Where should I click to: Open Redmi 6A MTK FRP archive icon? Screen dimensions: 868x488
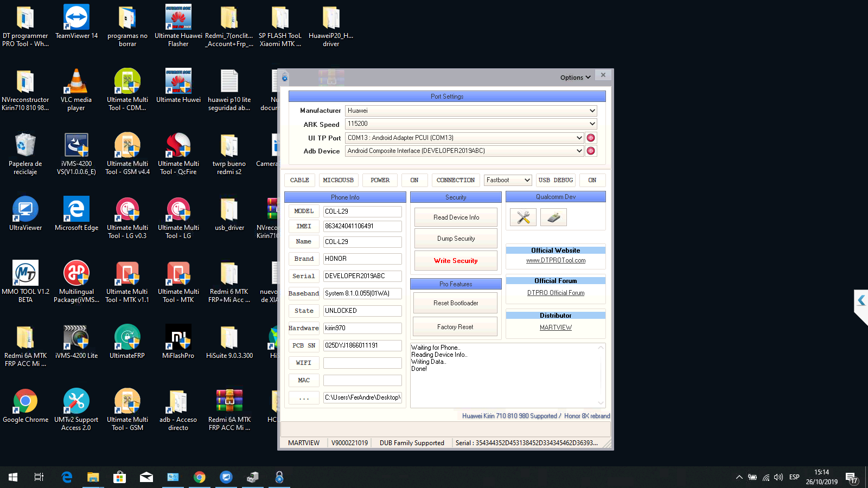[x=229, y=409]
